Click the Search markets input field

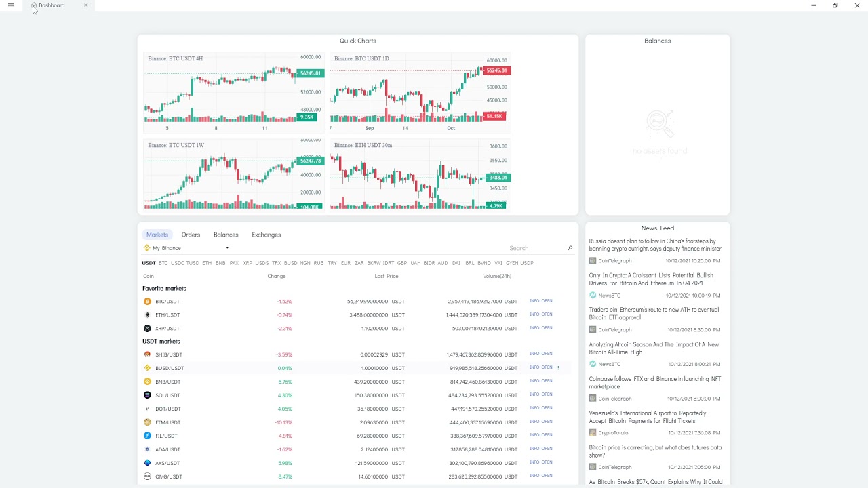pyautogui.click(x=536, y=248)
